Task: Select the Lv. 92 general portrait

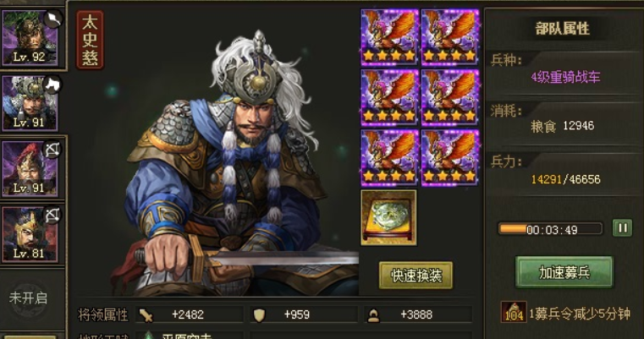Action: (x=30, y=38)
